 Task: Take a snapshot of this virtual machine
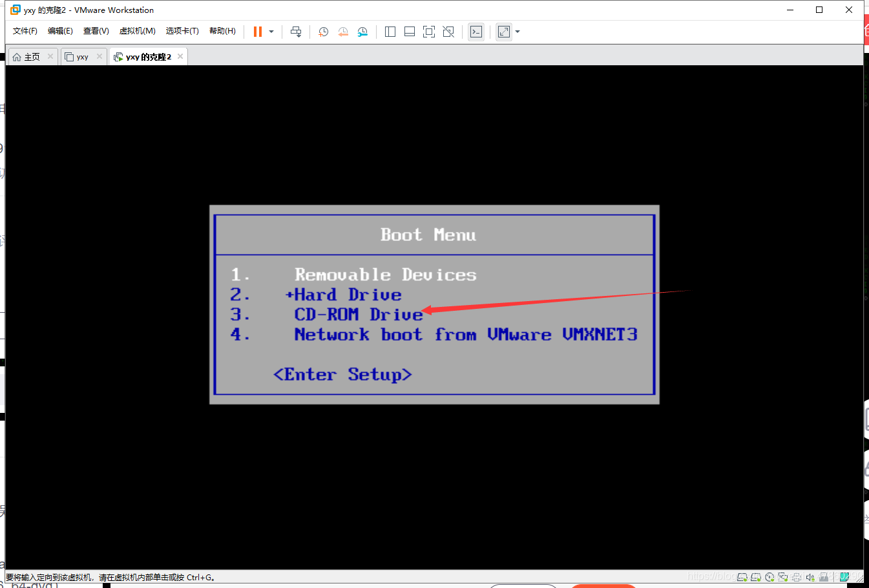(324, 32)
